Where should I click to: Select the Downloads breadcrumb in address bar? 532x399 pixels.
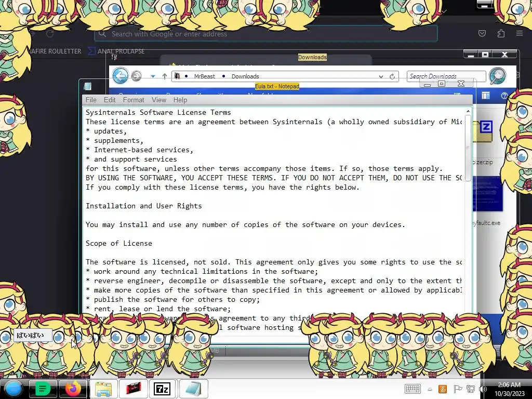coord(245,76)
